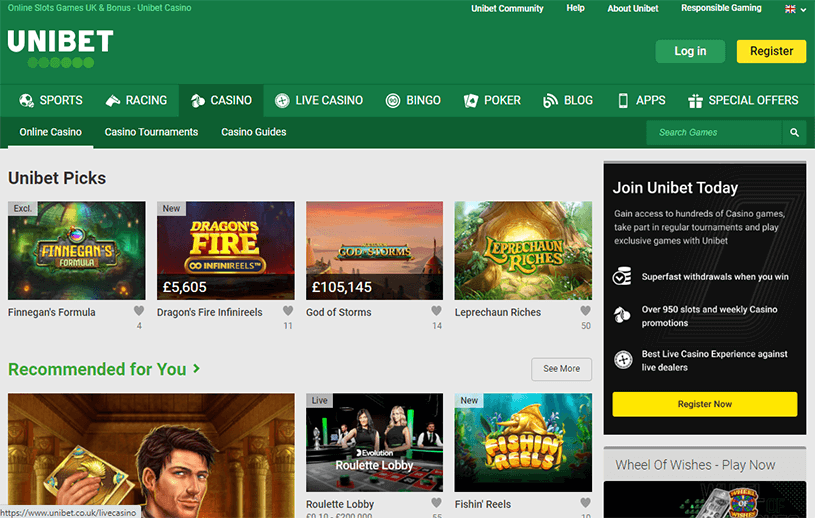The image size is (815, 518).
Task: Click the Blog feed icon
Action: click(x=550, y=100)
